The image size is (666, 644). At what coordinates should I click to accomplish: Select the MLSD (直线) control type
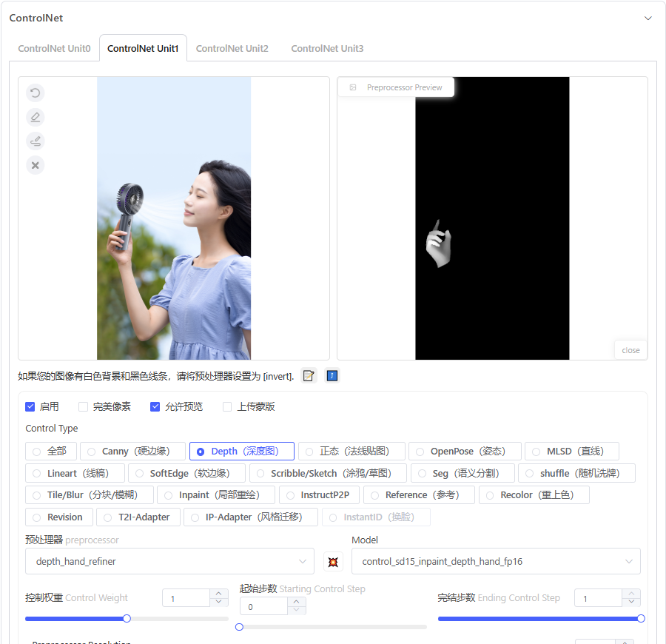(572, 451)
